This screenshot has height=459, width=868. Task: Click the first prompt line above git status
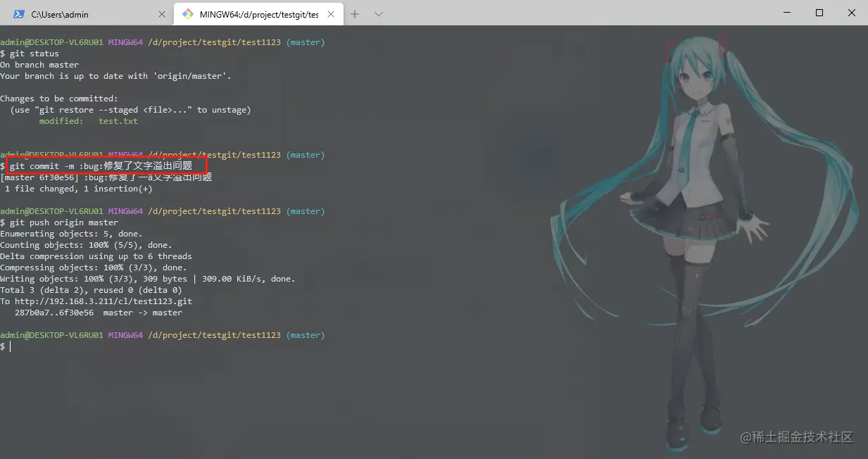pos(163,42)
